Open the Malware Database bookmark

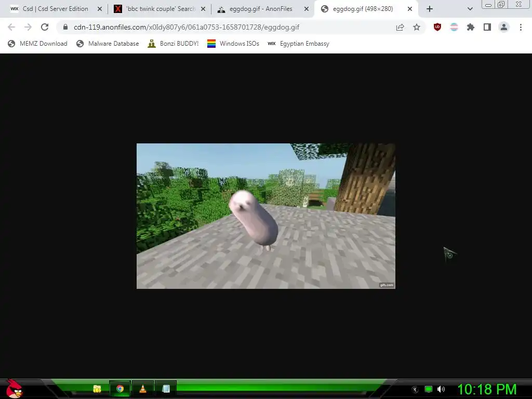coord(108,44)
